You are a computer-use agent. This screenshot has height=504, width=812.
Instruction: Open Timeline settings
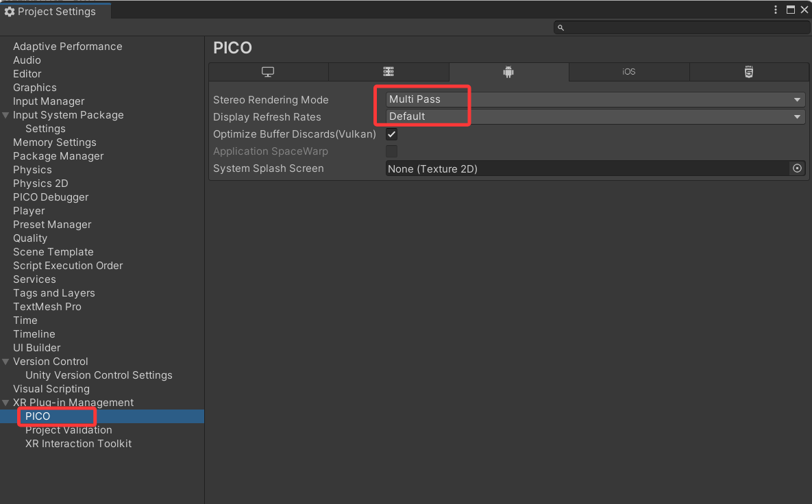[x=34, y=334]
